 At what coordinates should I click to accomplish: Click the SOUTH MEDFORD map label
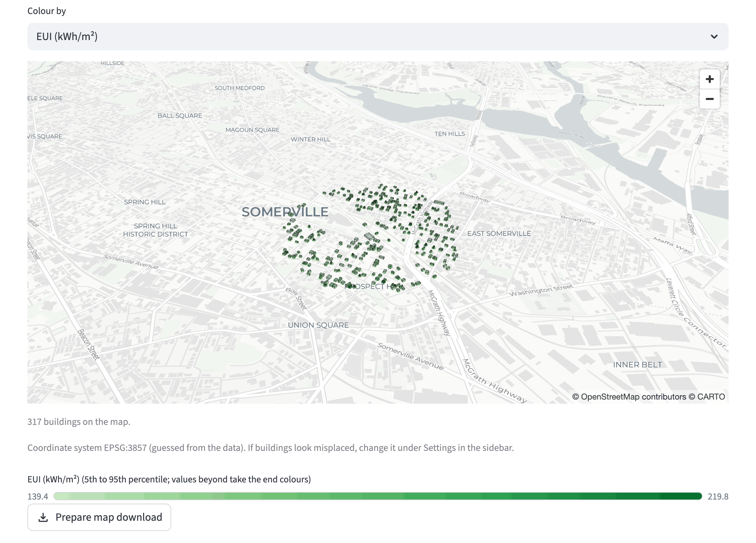point(240,88)
